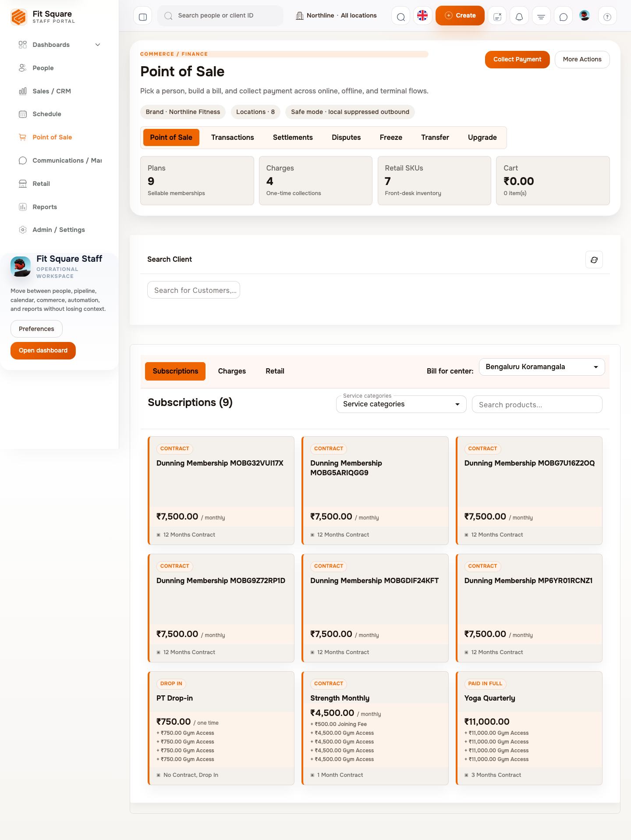Refresh the Search Client panel
This screenshot has height=840, width=631.
[594, 260]
